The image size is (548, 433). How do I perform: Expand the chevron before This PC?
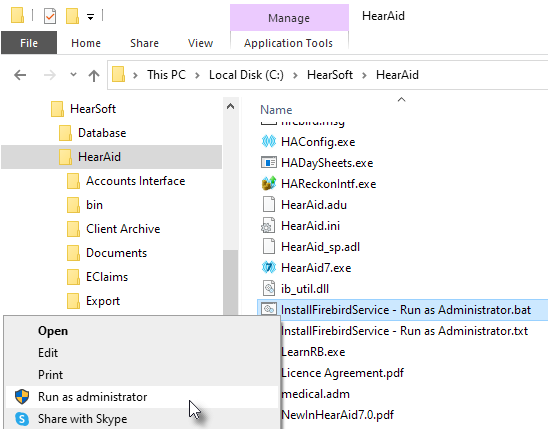(x=135, y=75)
